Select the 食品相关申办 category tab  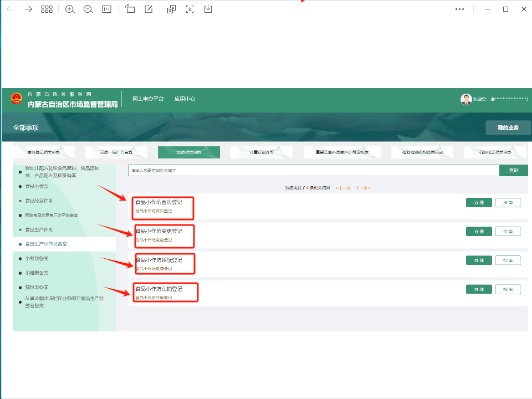(189, 152)
